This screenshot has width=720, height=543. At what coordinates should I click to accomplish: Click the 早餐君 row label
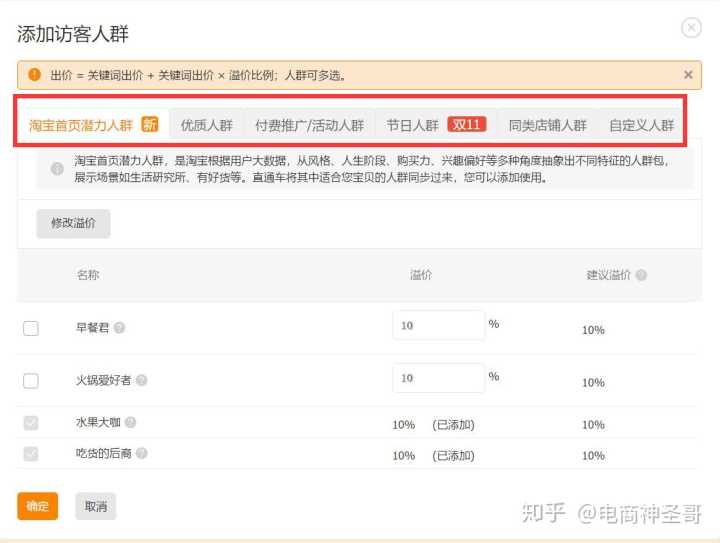pyautogui.click(x=92, y=328)
